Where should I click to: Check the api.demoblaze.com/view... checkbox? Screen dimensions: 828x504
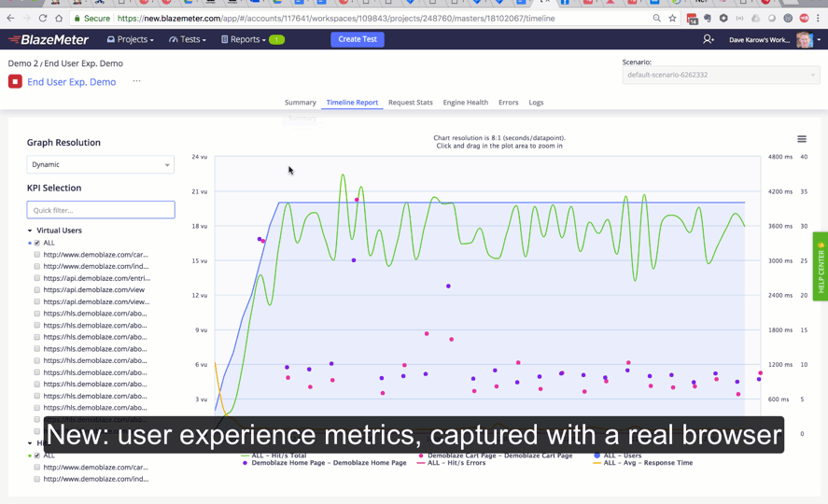pyautogui.click(x=37, y=301)
